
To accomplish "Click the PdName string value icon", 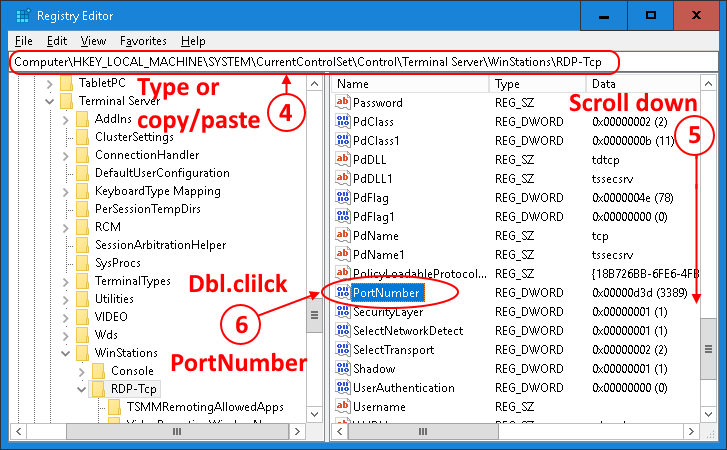I will [343, 235].
